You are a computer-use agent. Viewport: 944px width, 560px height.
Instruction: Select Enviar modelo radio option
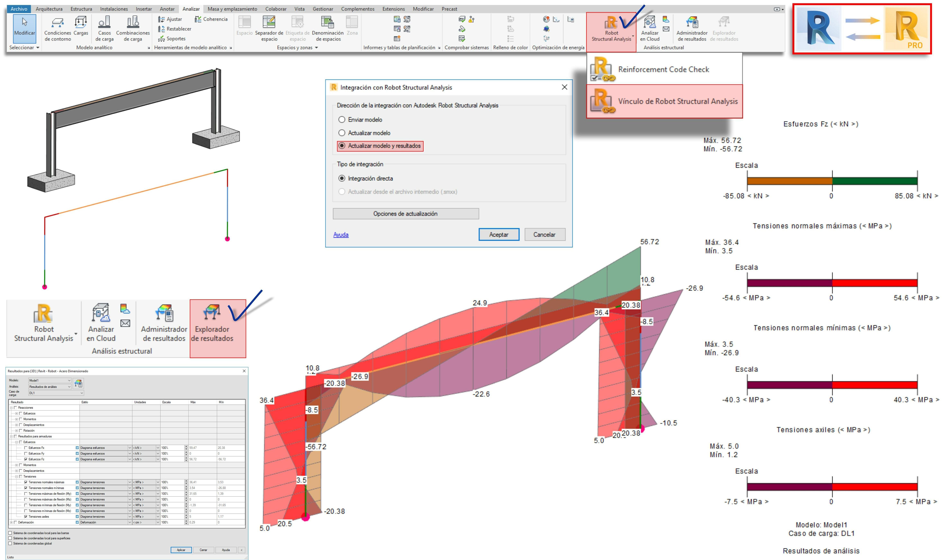pos(342,120)
